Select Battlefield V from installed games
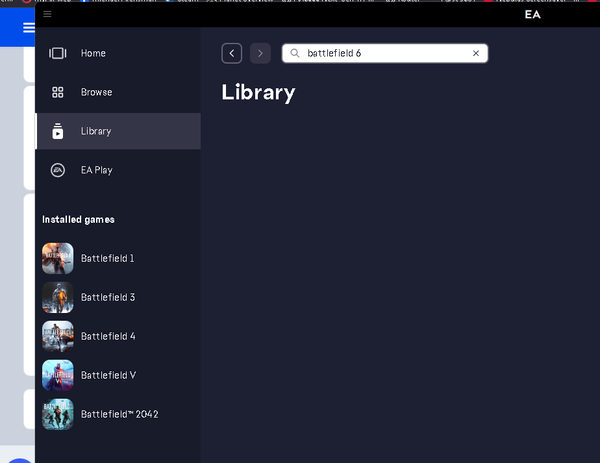The width and height of the screenshot is (600, 463). coord(108,375)
